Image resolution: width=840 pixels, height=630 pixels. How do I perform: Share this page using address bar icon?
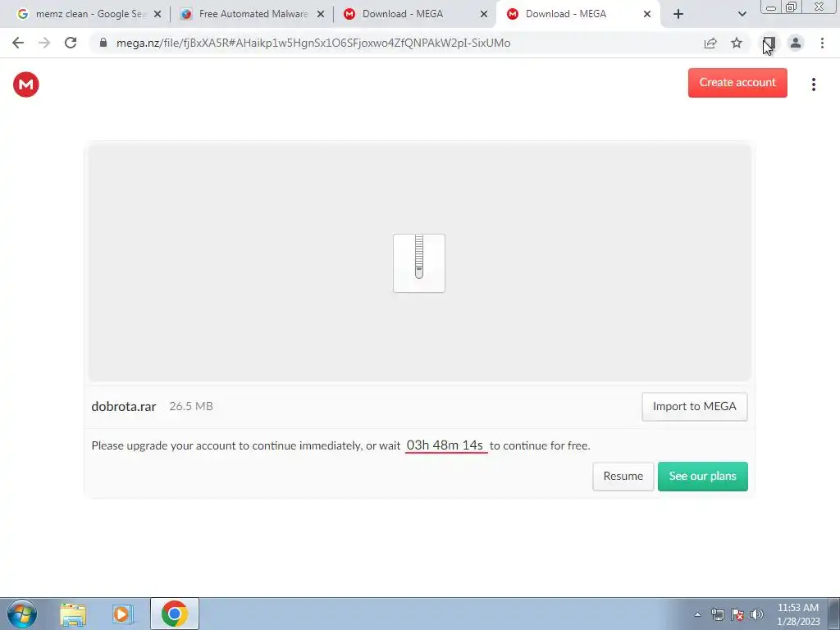710,43
